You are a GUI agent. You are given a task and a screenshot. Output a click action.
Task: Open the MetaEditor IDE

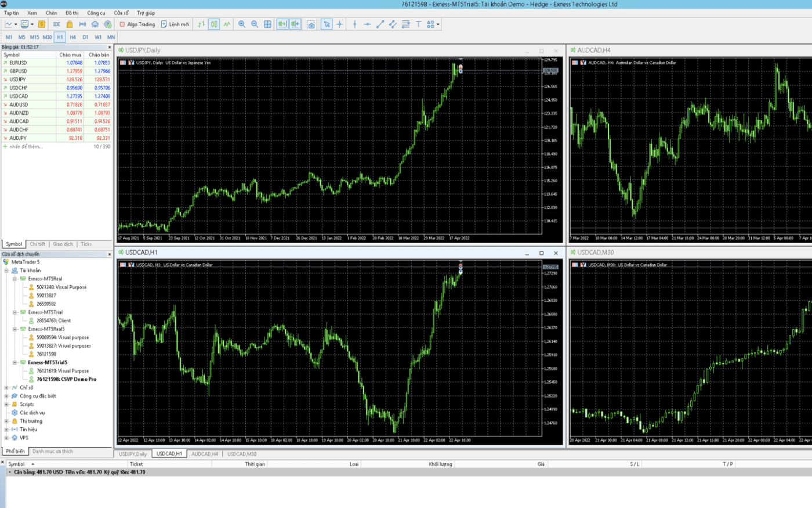click(x=57, y=24)
